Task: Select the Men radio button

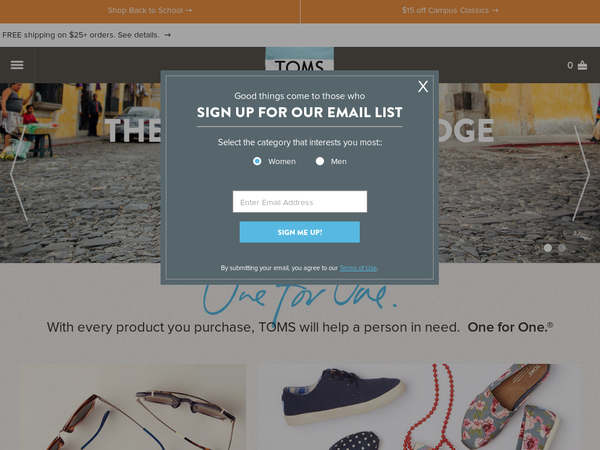Action: point(320,161)
